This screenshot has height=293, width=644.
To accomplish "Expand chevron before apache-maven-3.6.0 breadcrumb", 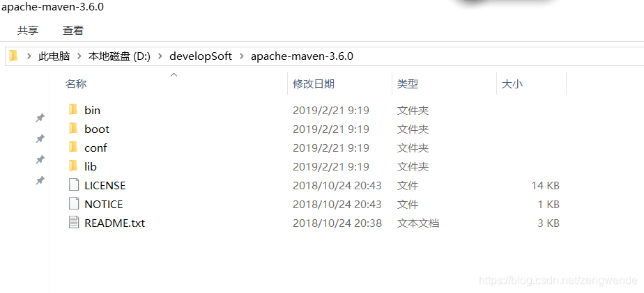I will [x=241, y=56].
